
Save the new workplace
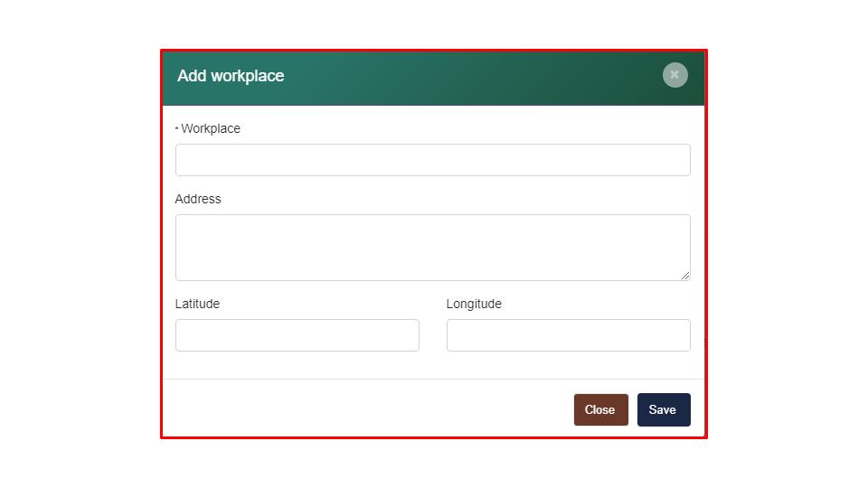663,409
